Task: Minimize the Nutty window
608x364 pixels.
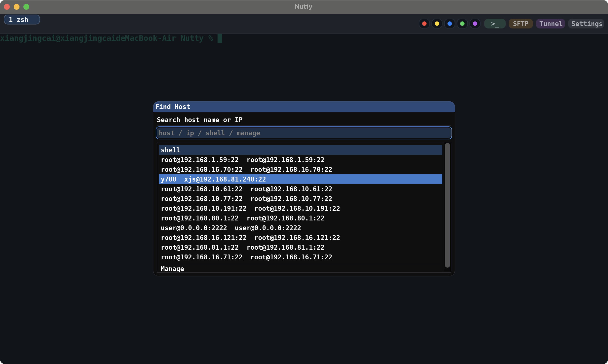Action: [17, 7]
